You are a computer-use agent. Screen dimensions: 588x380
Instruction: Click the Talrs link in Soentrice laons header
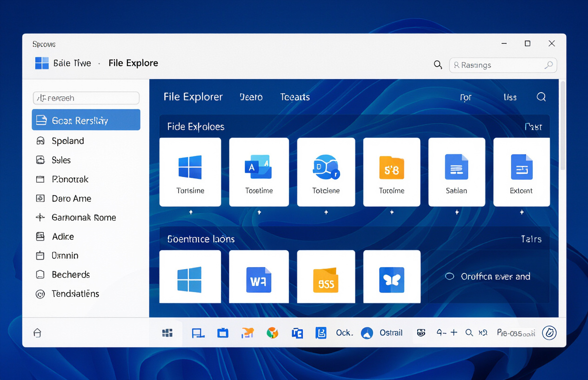531,239
